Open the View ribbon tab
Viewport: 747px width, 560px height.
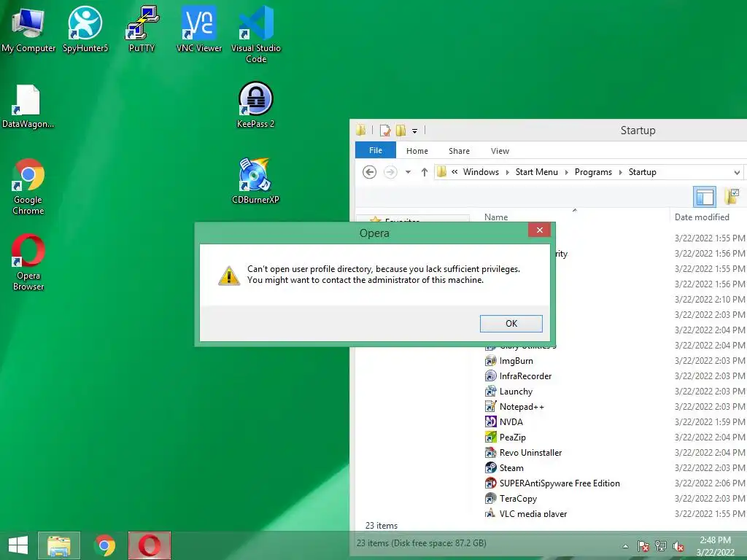[x=500, y=151]
